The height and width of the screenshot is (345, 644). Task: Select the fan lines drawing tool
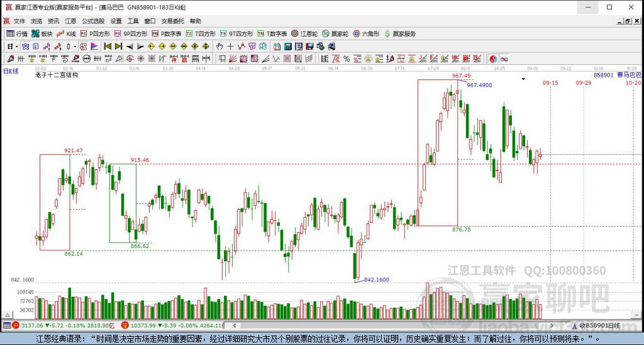click(x=233, y=59)
